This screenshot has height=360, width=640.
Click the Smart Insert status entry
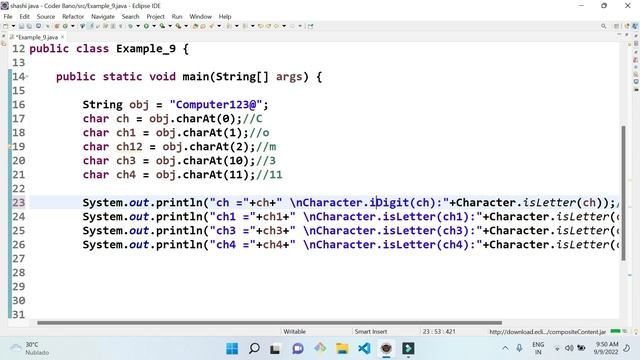click(x=371, y=331)
